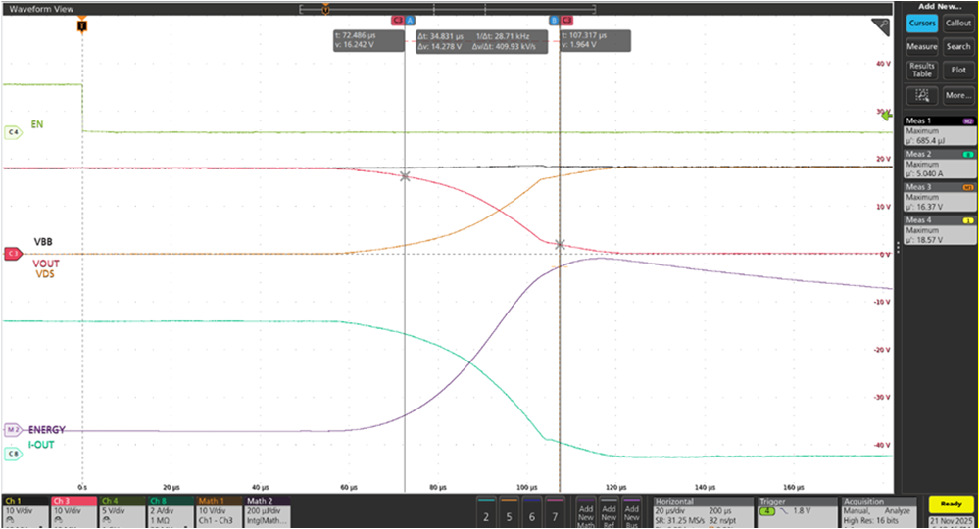Open the Search button
Image resolution: width=980 pixels, height=529 pixels.
click(958, 46)
